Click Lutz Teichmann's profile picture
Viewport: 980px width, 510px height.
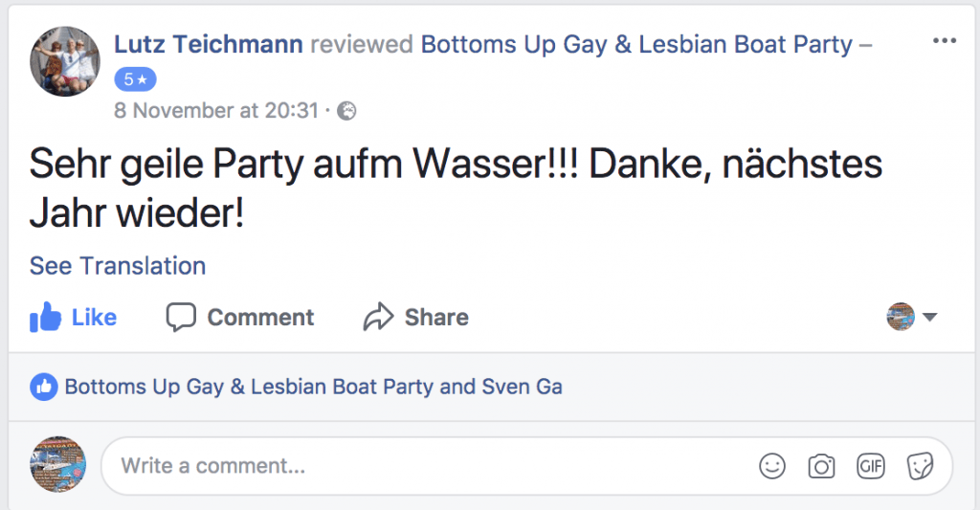click(65, 60)
